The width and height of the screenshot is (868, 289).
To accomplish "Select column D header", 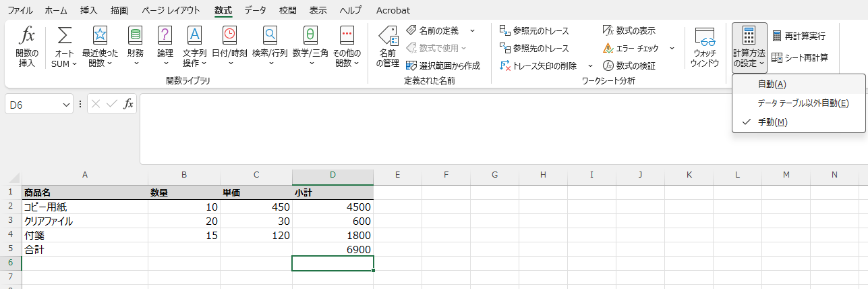I will coord(332,175).
